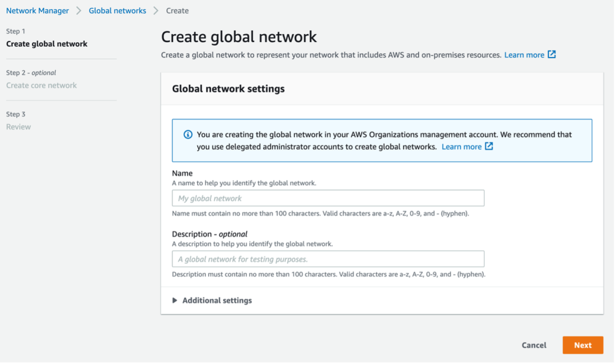Cancel the global network creation
This screenshot has height=364, width=615.
(x=533, y=345)
